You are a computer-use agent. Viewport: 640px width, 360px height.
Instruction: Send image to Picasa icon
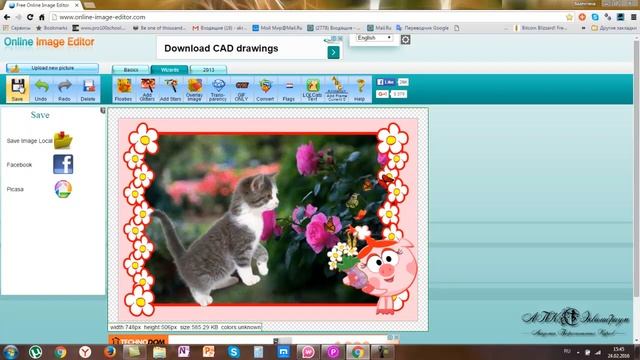coord(63,189)
